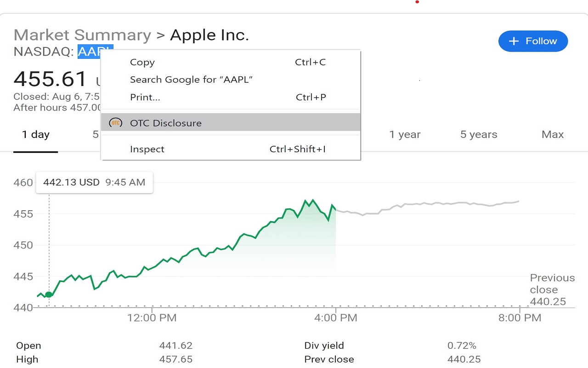
Task: Click the plus icon in Follow button
Action: click(x=514, y=41)
